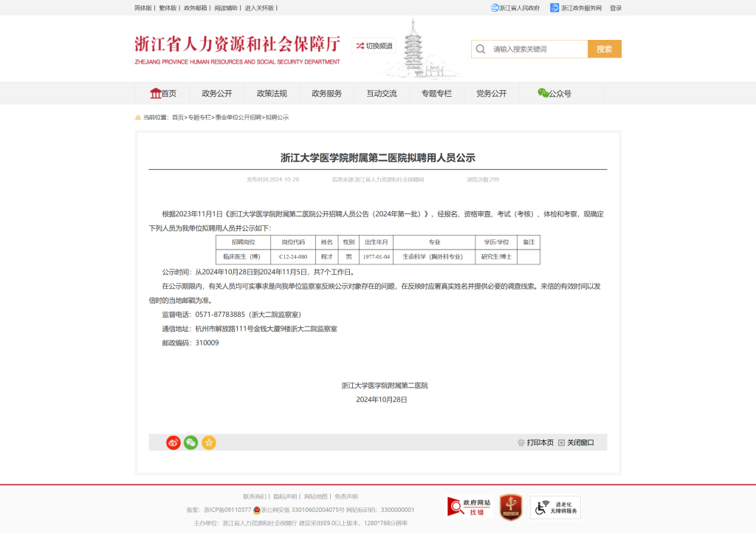This screenshot has height=534, width=756.
Task: Switch to 繁体版 traditional Chinese
Action: (168, 8)
